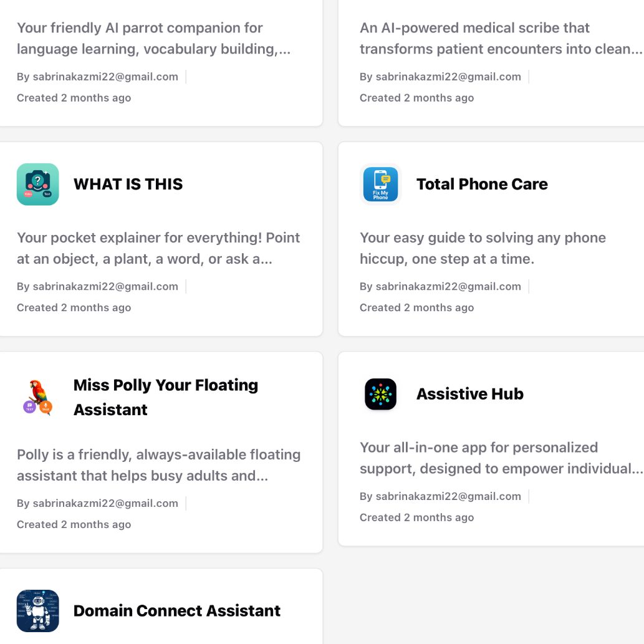This screenshot has width=644, height=644.
Task: Click author email on Assistive Hub card
Action: pyautogui.click(x=440, y=497)
